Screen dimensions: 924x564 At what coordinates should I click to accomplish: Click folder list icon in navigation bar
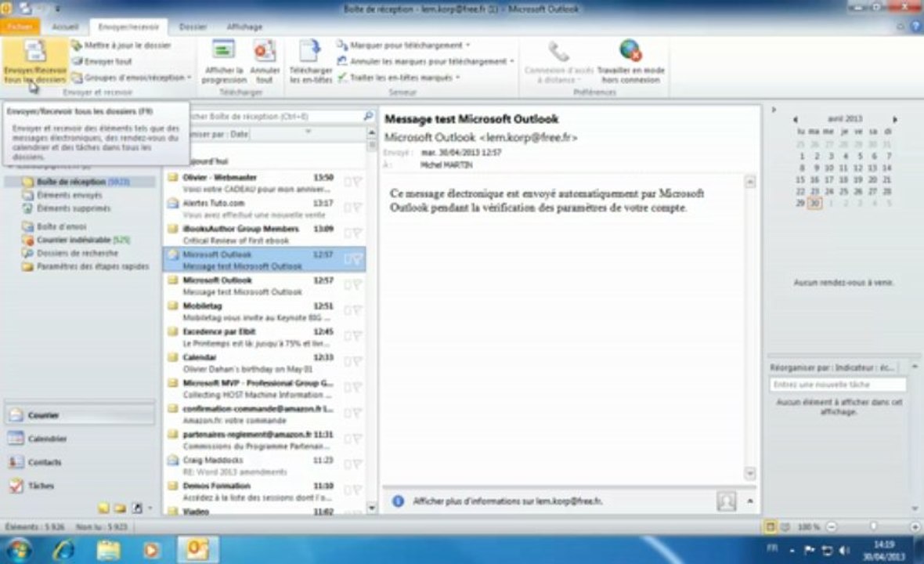(x=121, y=508)
